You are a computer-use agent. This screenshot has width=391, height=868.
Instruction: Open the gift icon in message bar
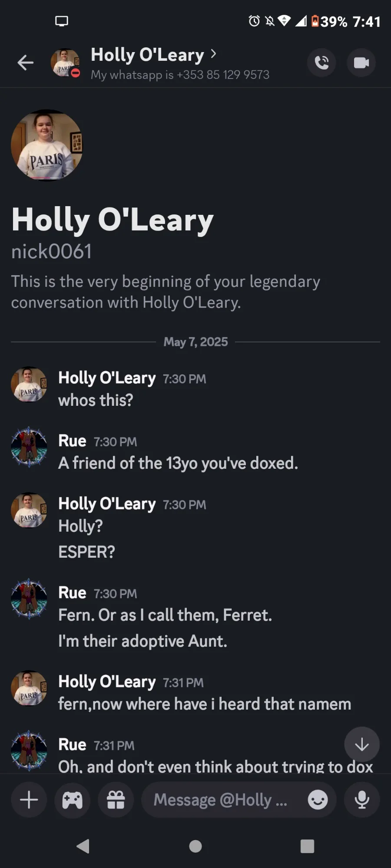pyautogui.click(x=116, y=800)
